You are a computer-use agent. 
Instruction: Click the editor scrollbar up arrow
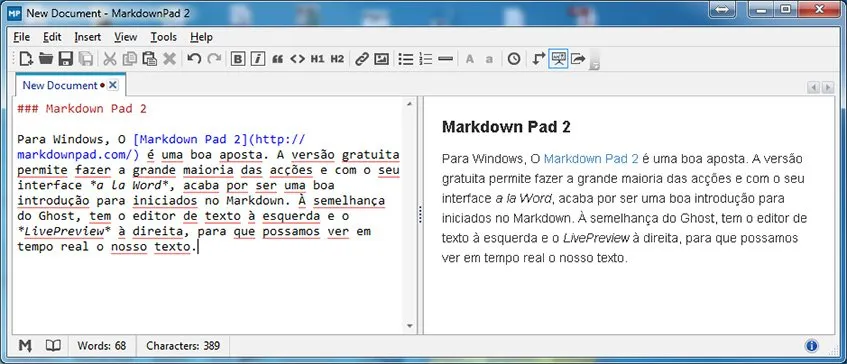pyautogui.click(x=409, y=104)
